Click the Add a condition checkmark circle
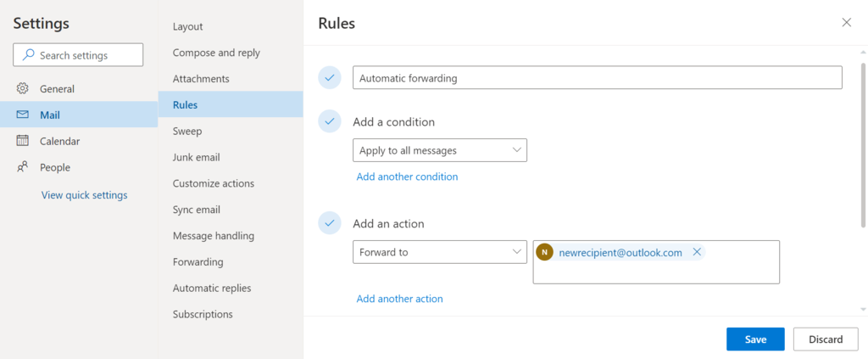This screenshot has width=868, height=359. pyautogui.click(x=329, y=121)
